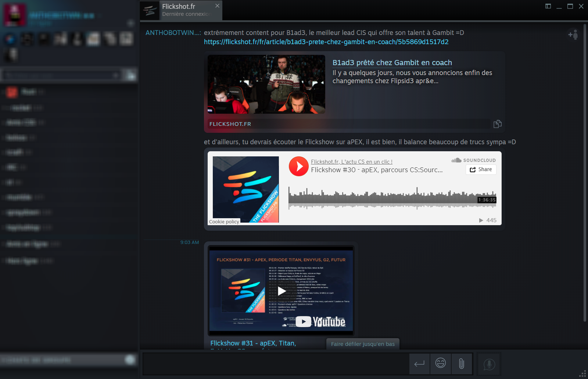Open the status dropdown arrow below username
588x379 pixels.
click(x=130, y=24)
